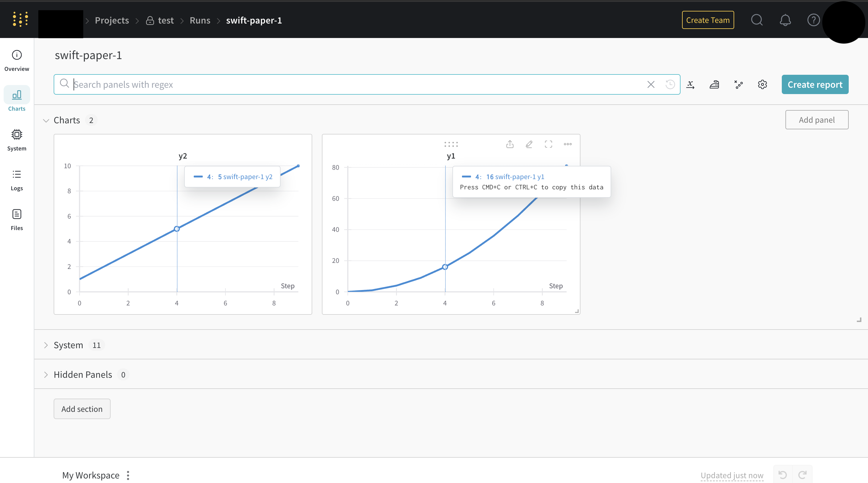Click the Add panel button
Screen dimensions: 868x483
(x=816, y=120)
